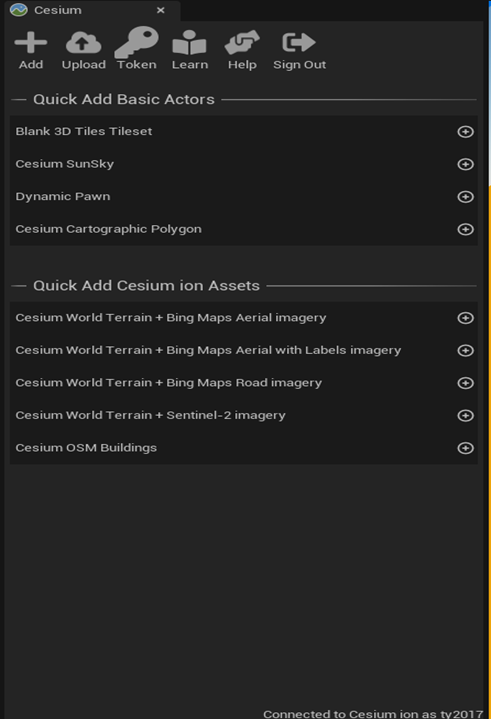Close the Cesium tab

pyautogui.click(x=160, y=10)
